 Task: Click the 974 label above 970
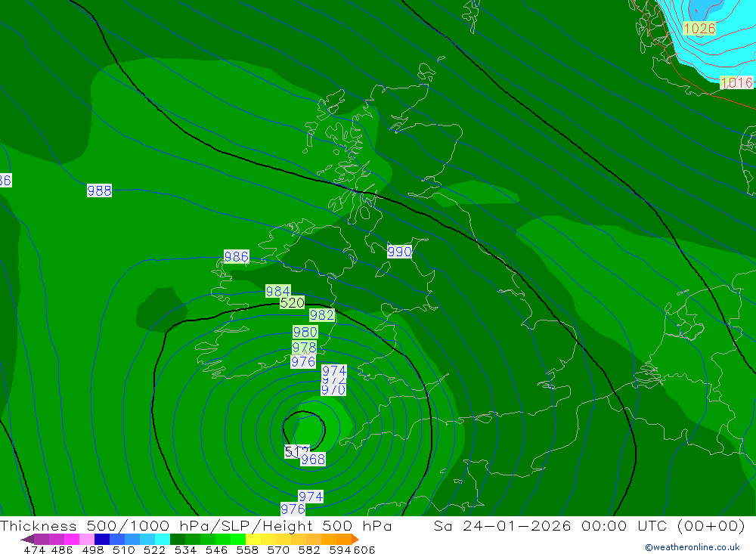point(334,371)
